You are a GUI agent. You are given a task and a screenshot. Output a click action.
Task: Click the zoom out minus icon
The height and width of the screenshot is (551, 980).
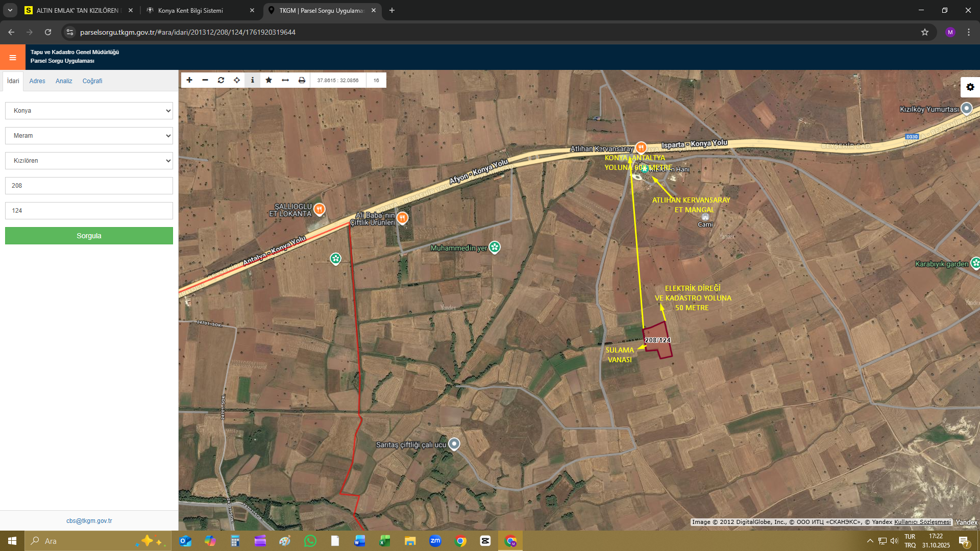[205, 80]
